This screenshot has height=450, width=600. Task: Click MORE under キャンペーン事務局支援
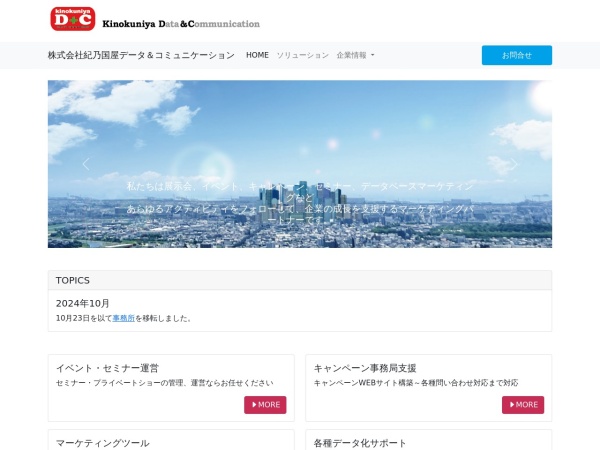point(523,405)
